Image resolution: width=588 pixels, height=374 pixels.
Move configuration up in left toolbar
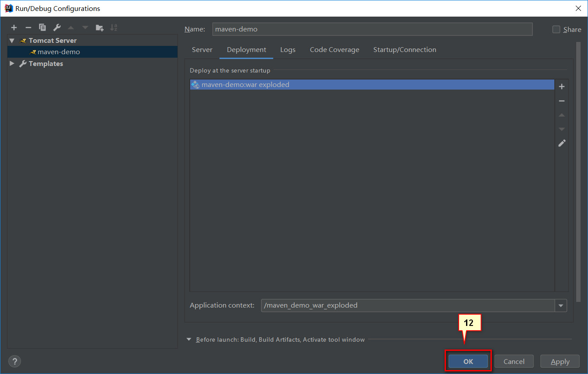click(71, 28)
